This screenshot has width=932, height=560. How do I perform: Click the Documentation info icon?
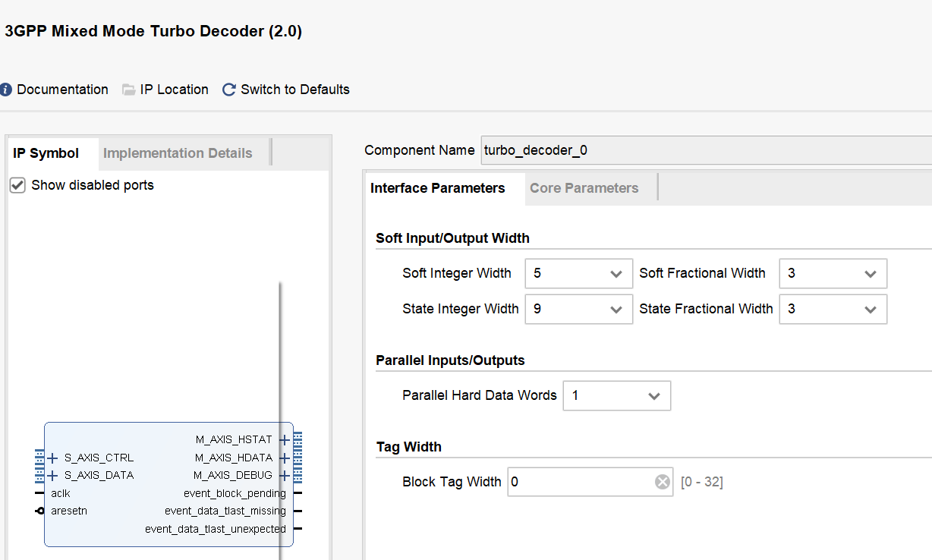coord(6,90)
